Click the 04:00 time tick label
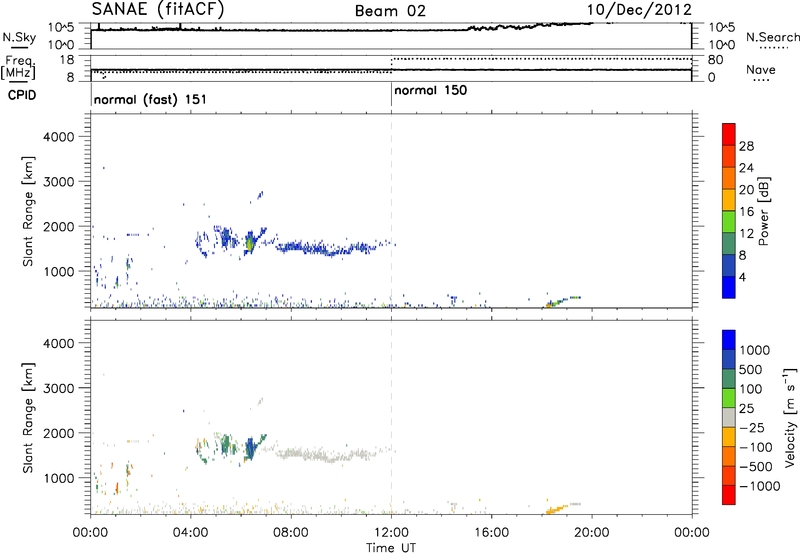 pos(191,533)
